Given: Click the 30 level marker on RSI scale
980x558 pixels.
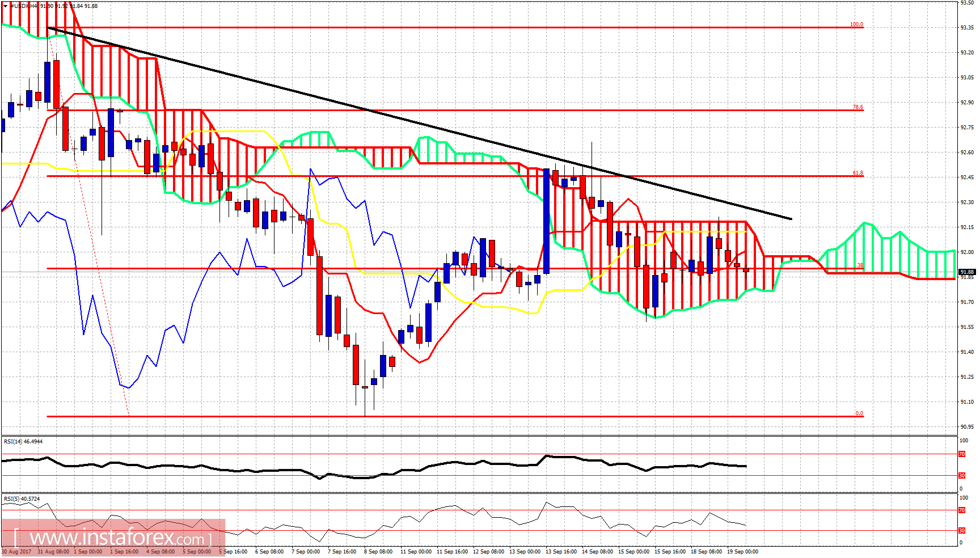Looking at the screenshot, I should [962, 476].
